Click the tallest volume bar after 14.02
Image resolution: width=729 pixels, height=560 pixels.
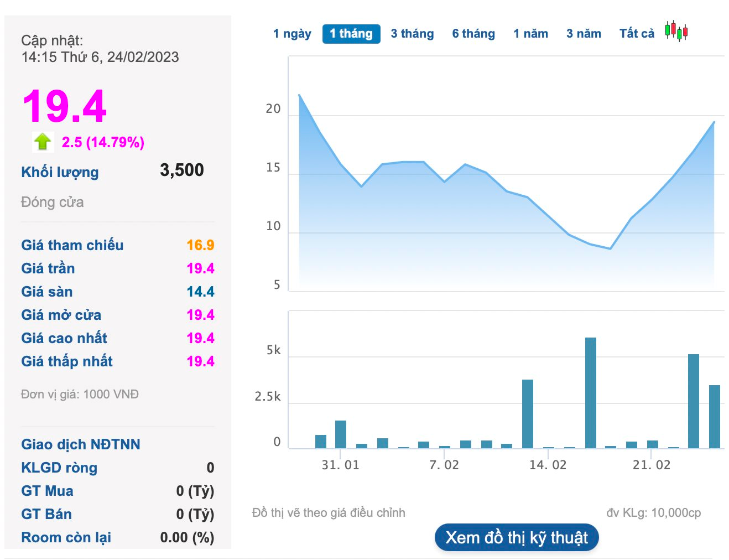591,393
